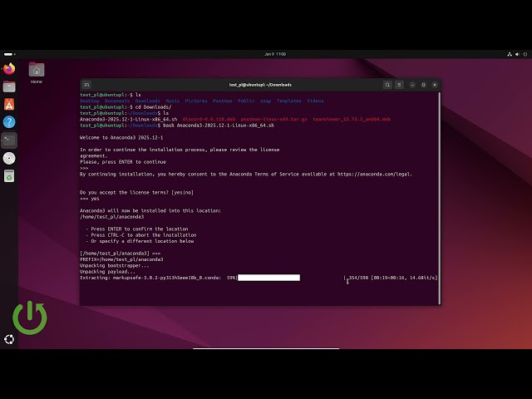Click the 'Videos' directory in ls output
Screen dimensions: 532x399
tap(315, 101)
